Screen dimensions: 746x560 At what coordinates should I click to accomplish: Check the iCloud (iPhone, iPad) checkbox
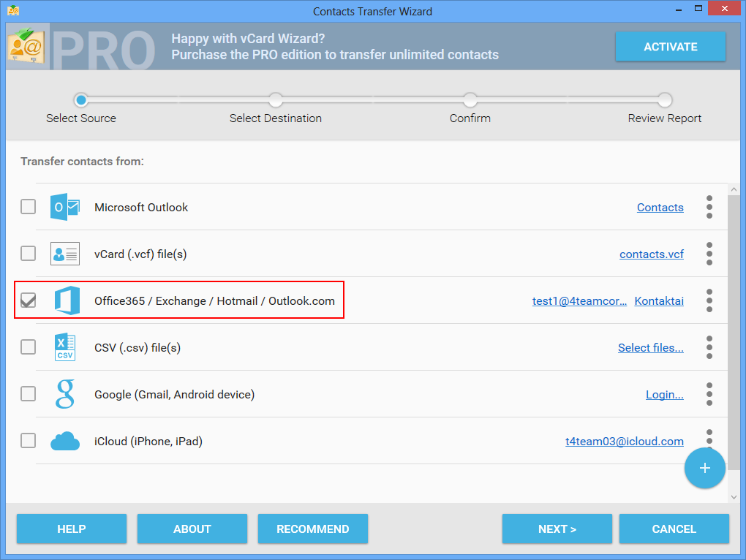(28, 440)
